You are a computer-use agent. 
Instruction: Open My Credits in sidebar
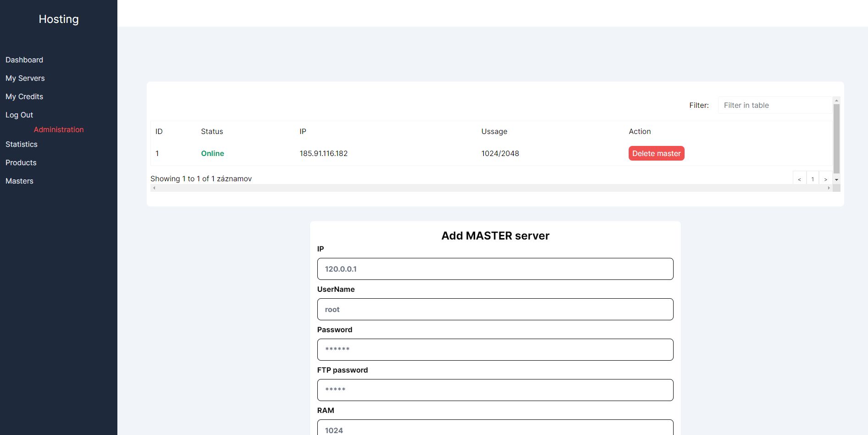coord(24,96)
